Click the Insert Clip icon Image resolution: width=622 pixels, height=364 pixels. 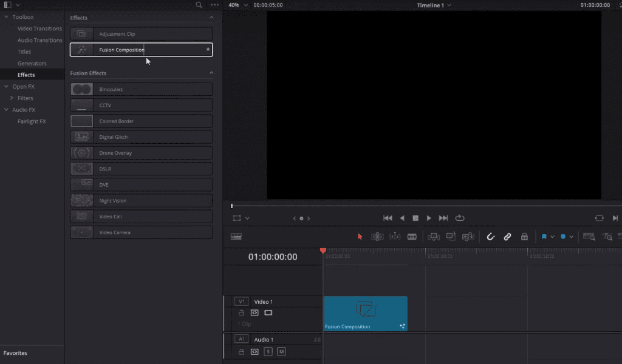click(434, 237)
